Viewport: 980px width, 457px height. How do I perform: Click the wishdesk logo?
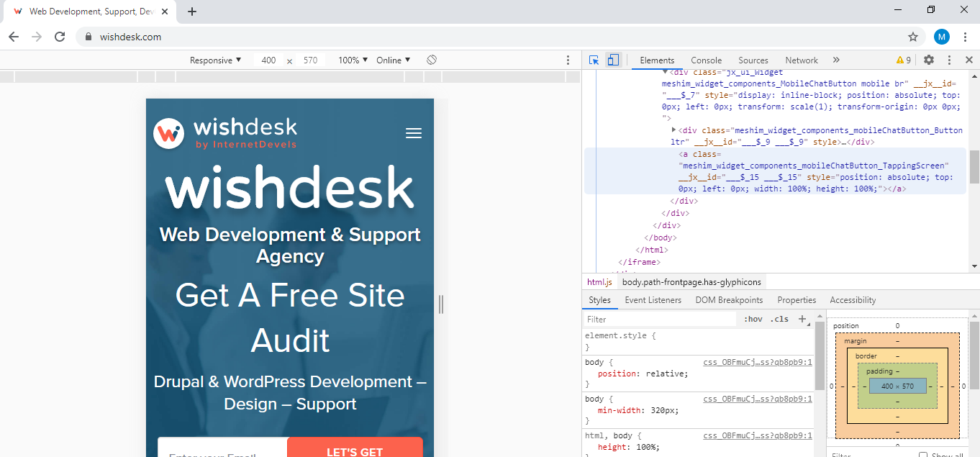pyautogui.click(x=225, y=133)
